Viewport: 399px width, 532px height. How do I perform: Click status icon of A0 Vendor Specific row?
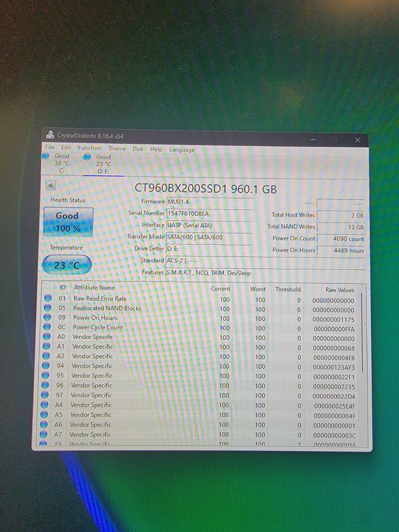coord(47,336)
